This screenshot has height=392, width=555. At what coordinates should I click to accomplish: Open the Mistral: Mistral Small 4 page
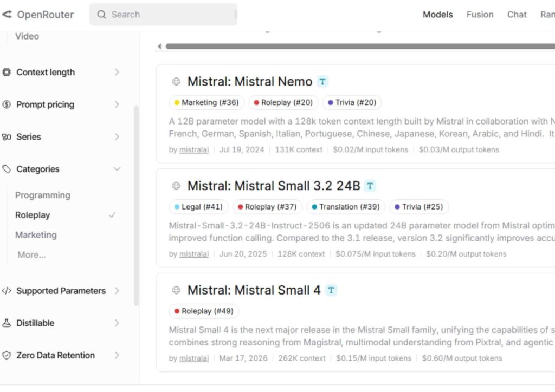pyautogui.click(x=254, y=290)
